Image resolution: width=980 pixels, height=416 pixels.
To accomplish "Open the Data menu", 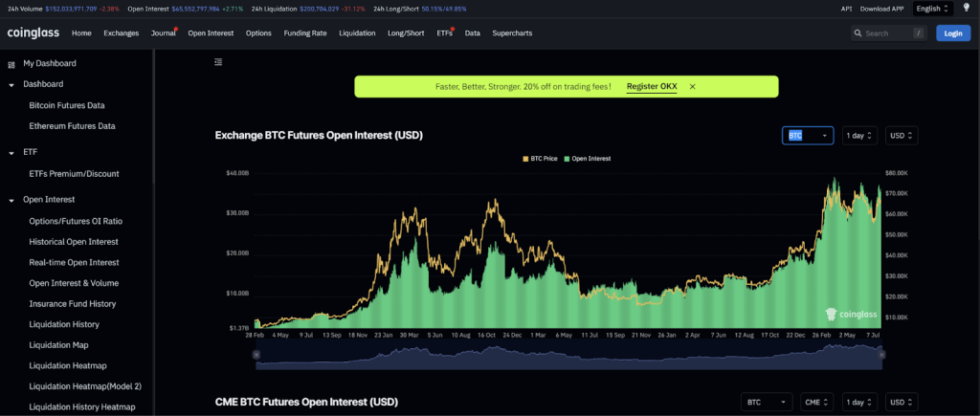I will pos(473,33).
